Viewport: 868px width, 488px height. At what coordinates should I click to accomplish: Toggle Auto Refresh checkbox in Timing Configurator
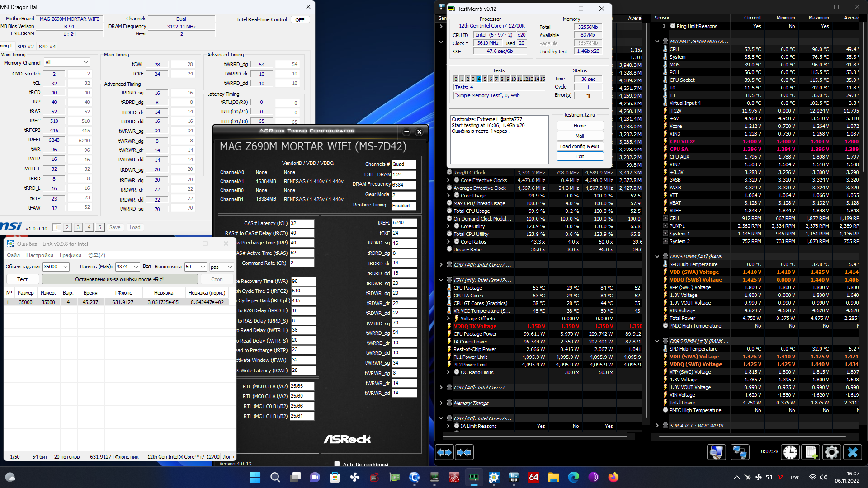(x=337, y=464)
